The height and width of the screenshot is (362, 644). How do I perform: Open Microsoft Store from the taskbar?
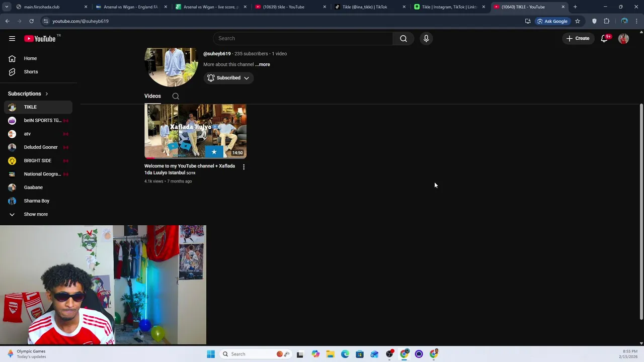pos(360,354)
